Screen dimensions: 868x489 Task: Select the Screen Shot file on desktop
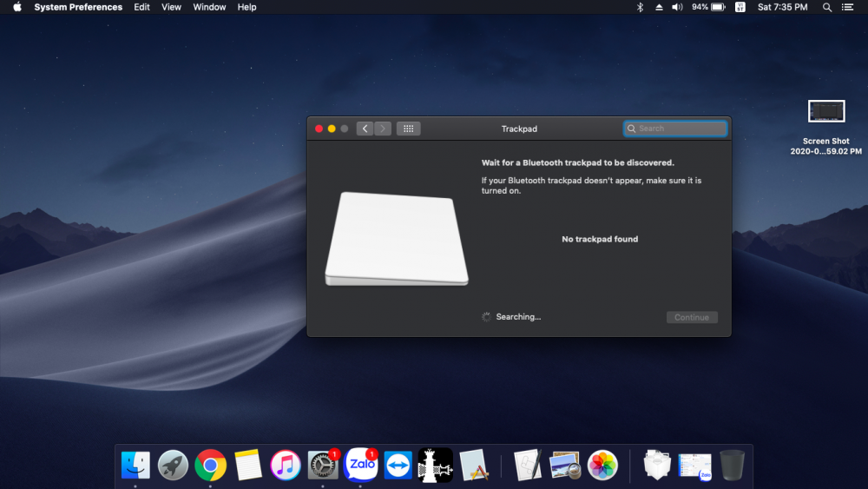pos(825,111)
